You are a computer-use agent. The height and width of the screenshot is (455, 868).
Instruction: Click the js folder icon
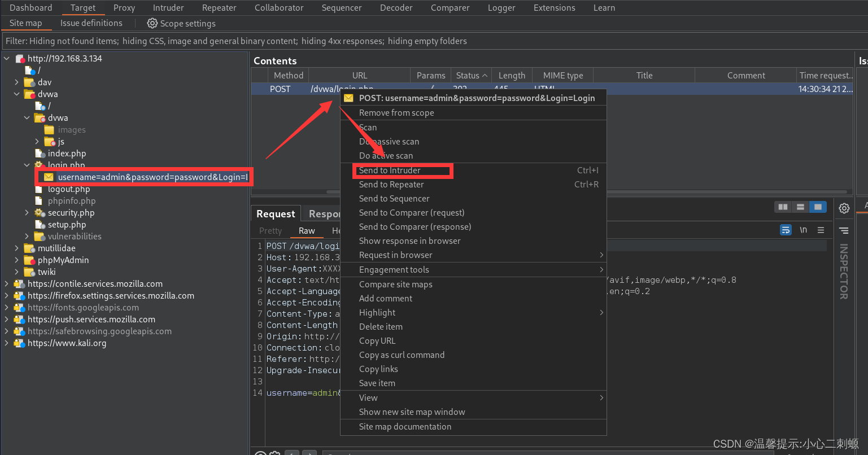pos(50,142)
